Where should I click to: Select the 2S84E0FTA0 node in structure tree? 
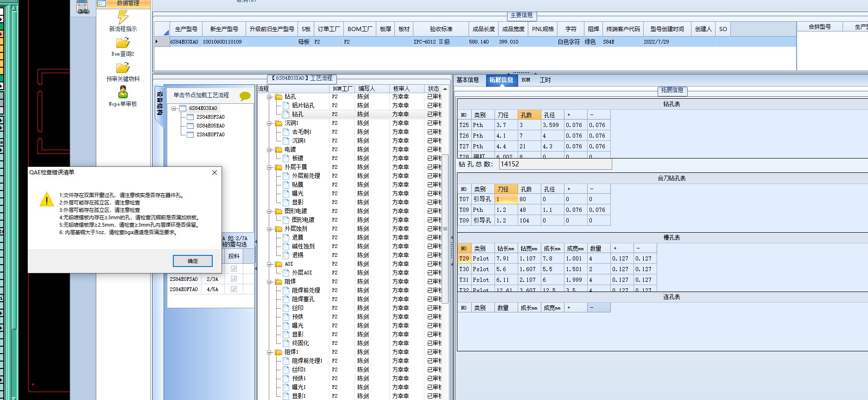210,135
